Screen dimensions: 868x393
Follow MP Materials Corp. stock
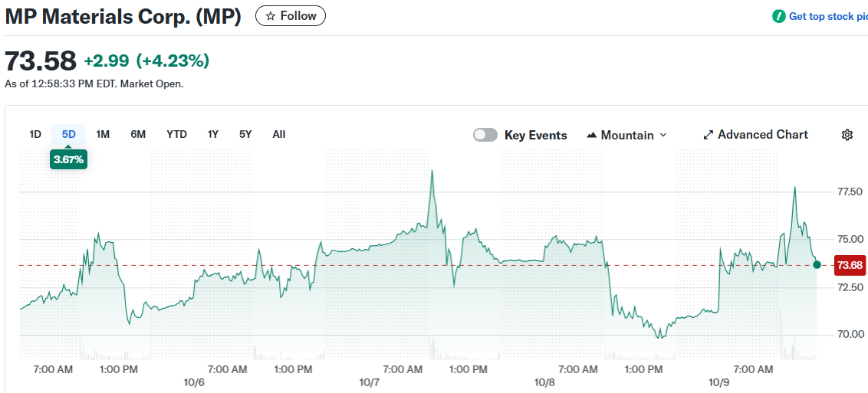291,16
